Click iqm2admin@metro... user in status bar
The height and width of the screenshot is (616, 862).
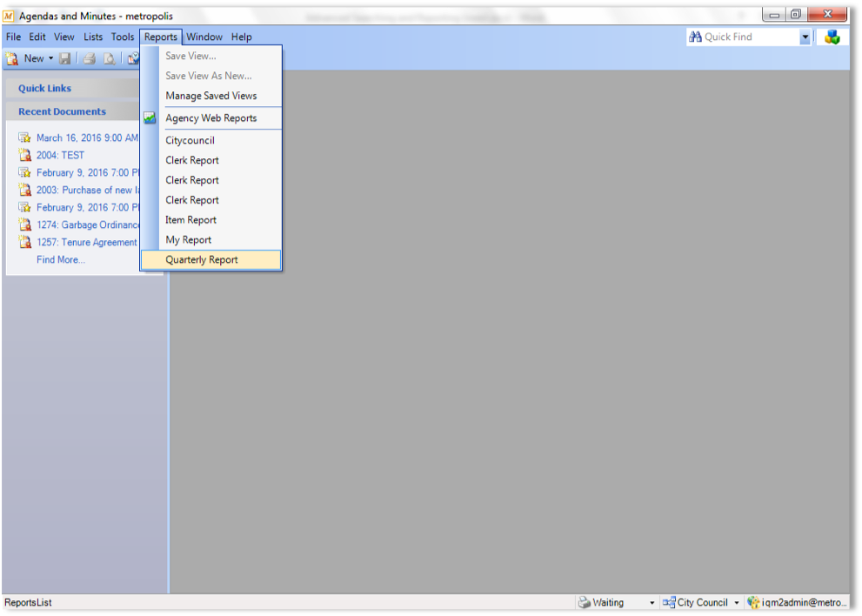pyautogui.click(x=805, y=602)
